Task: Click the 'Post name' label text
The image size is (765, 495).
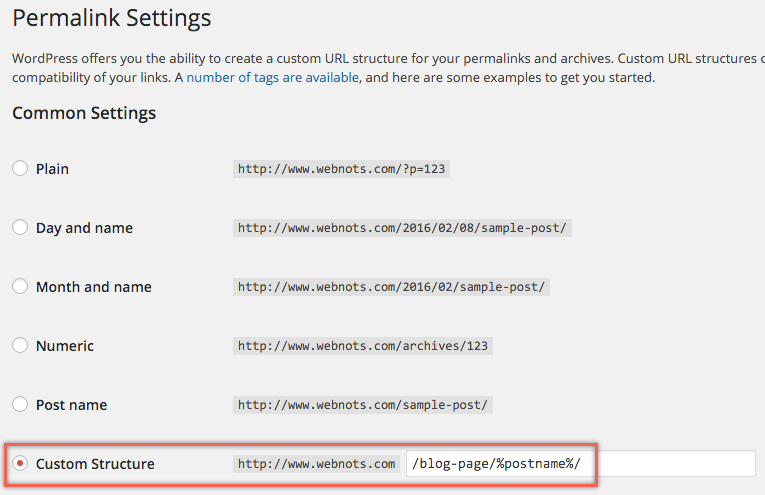Action: tap(71, 405)
